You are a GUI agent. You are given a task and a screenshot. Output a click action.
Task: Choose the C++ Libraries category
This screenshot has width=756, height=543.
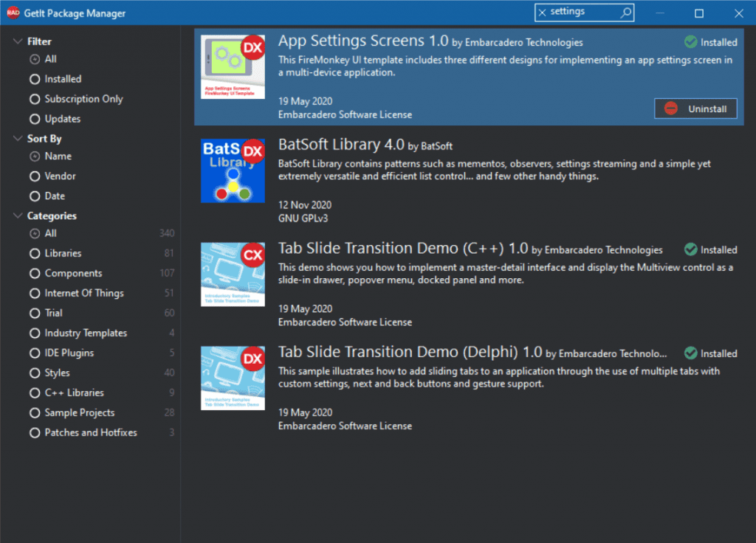coord(35,393)
